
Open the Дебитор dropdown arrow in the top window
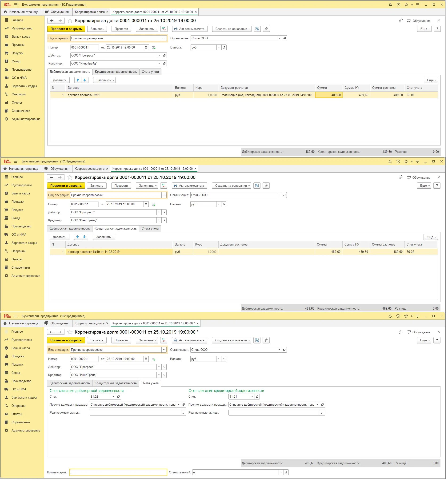160,56
